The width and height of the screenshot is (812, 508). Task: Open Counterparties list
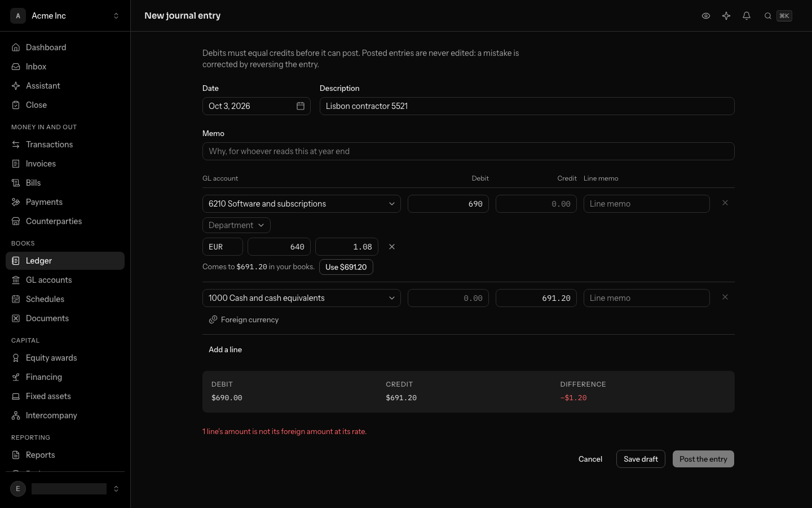(65, 221)
